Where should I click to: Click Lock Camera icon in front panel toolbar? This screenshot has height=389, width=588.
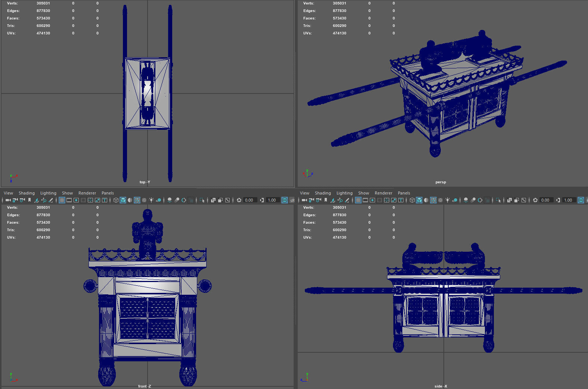(x=15, y=200)
